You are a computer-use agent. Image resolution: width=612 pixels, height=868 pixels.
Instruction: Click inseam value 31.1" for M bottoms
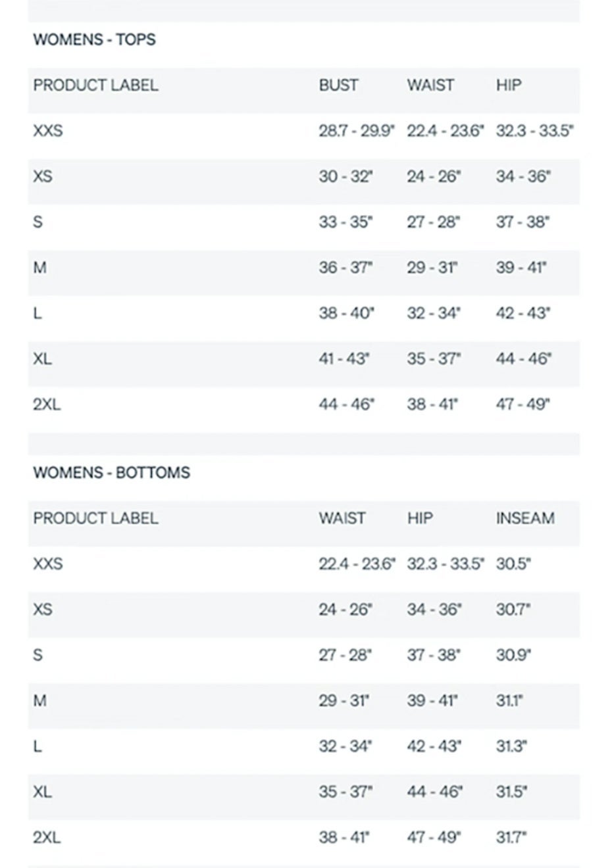tap(509, 701)
